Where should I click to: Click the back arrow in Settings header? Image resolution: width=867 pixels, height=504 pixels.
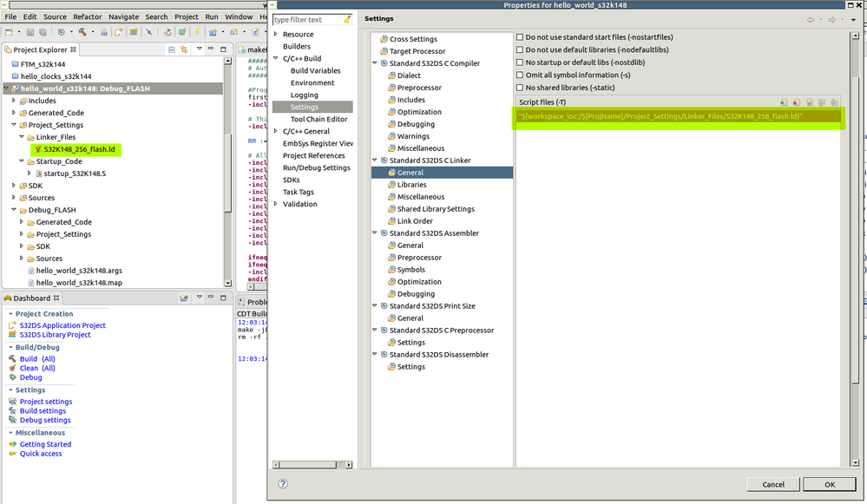click(x=811, y=19)
